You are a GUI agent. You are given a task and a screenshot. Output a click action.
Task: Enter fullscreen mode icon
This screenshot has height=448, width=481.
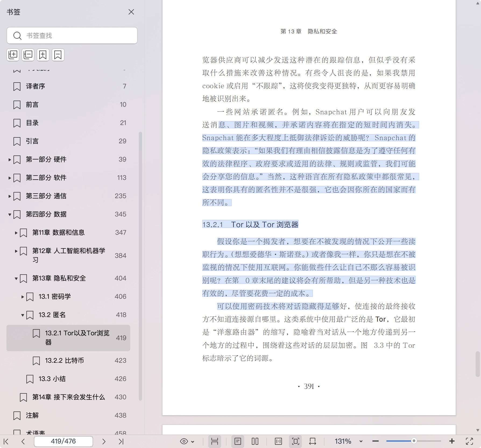[x=469, y=441]
